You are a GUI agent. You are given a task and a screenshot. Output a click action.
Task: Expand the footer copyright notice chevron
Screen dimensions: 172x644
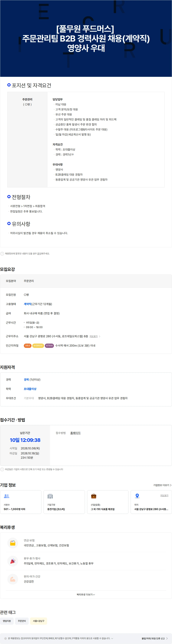[x=112, y=638]
